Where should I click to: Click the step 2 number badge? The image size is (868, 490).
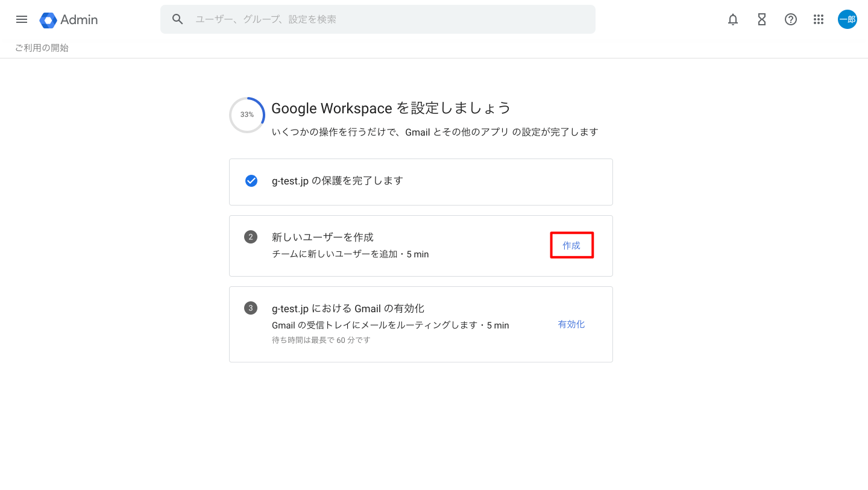click(251, 237)
